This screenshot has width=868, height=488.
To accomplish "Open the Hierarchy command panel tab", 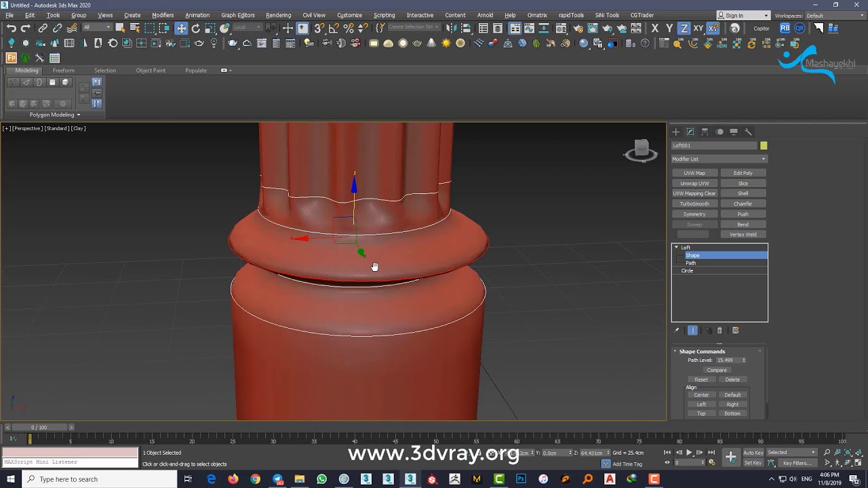I will [705, 131].
